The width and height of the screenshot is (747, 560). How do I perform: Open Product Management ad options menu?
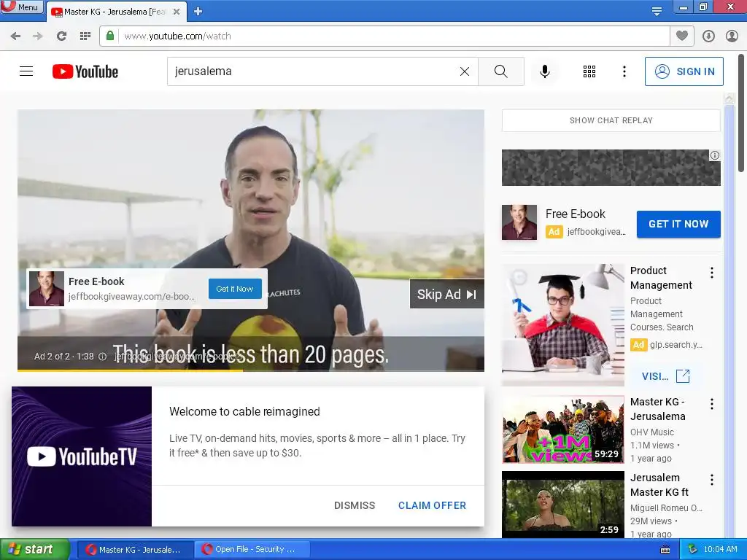tap(712, 273)
